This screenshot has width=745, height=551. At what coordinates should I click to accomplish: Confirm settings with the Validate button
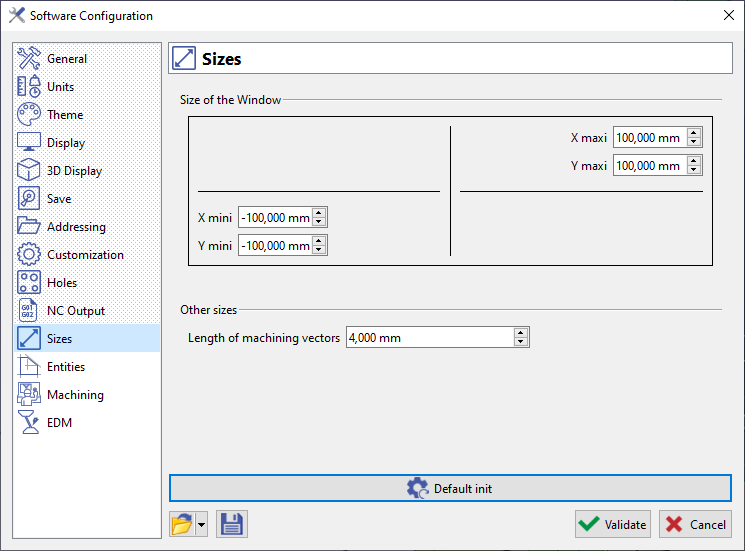(x=612, y=524)
